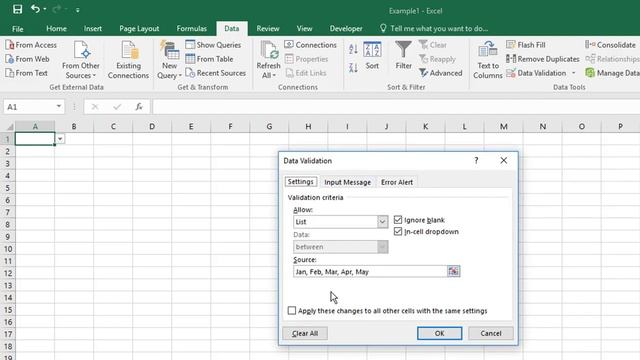
Task: Open Existing Connections
Action: click(128, 60)
